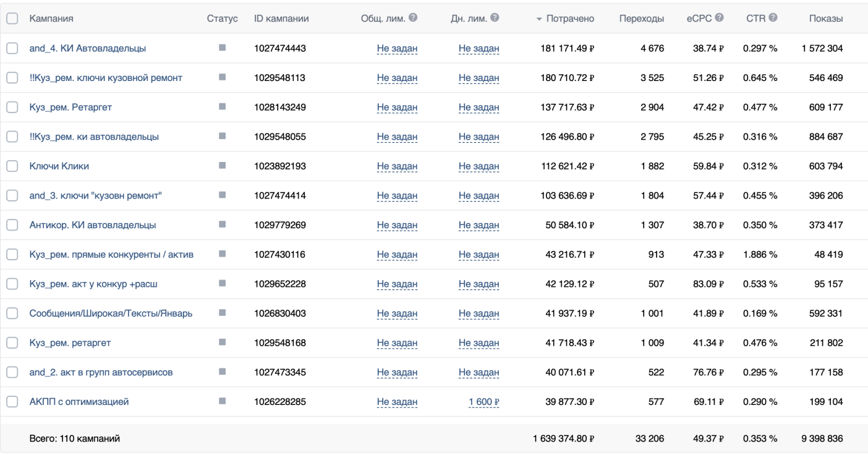868x455 pixels.
Task: Select checkbox for Сообщения/Широкая/Тексты/Январь campaign
Action: click(x=12, y=313)
